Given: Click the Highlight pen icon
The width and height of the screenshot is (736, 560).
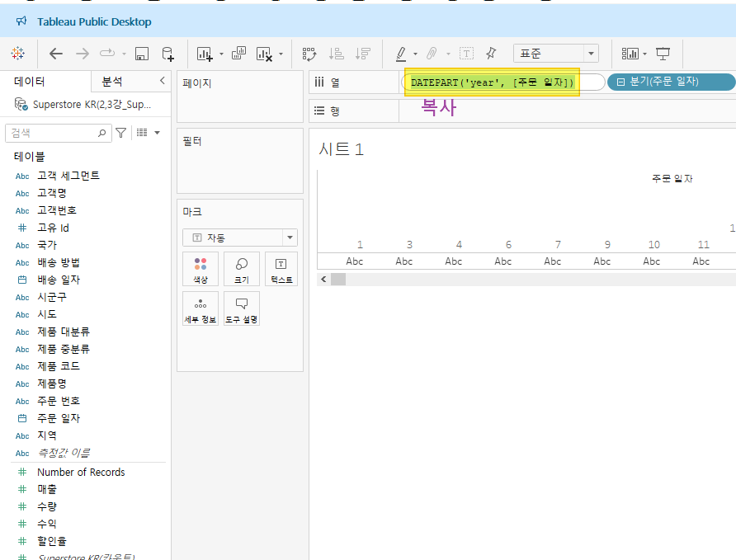Looking at the screenshot, I should click(401, 54).
